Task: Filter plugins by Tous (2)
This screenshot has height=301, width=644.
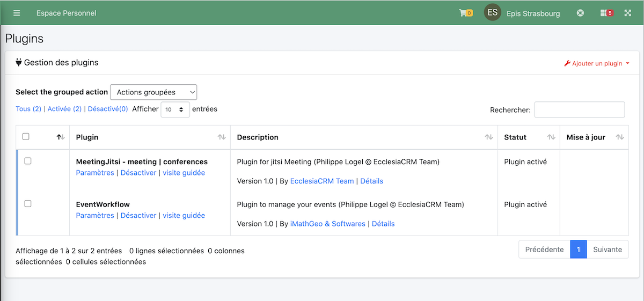Action: [x=28, y=109]
